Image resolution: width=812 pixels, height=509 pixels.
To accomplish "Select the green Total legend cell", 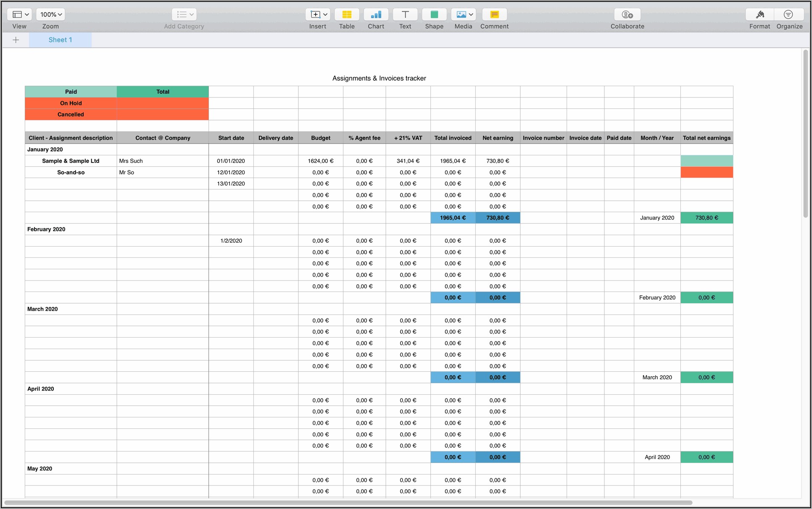I will pyautogui.click(x=163, y=92).
